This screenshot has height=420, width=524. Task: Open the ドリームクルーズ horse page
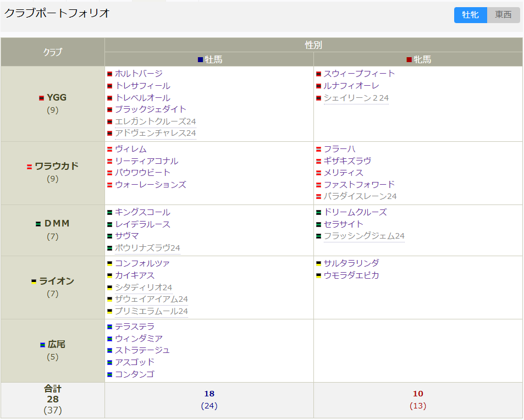pyautogui.click(x=354, y=212)
